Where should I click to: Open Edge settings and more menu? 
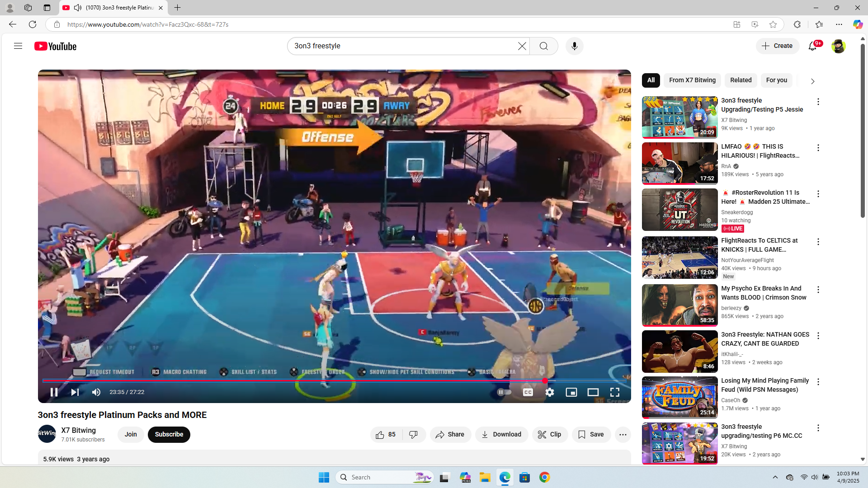839,24
